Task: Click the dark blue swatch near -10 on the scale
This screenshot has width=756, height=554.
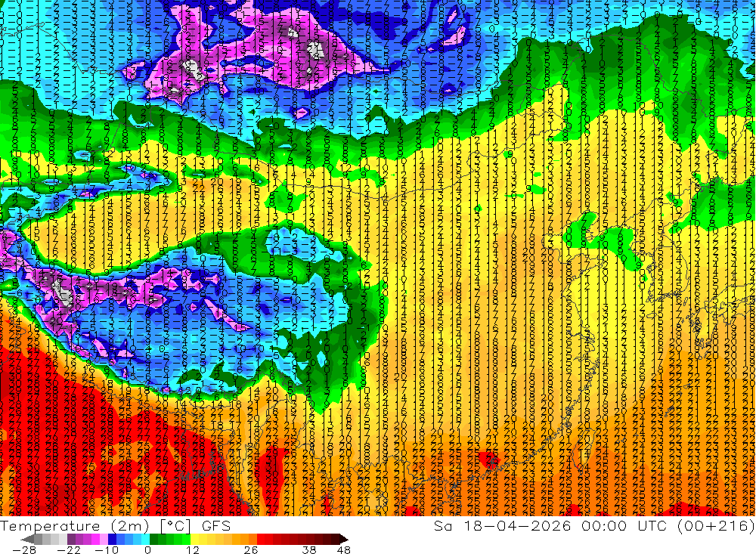Action: (112, 540)
